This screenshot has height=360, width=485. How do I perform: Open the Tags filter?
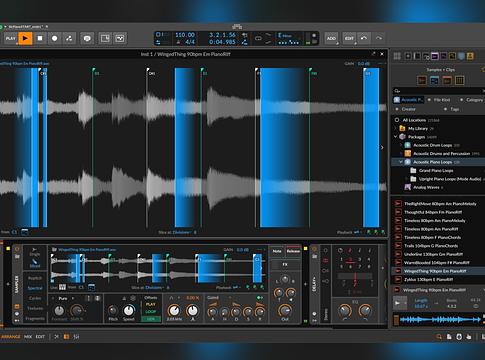point(452,109)
